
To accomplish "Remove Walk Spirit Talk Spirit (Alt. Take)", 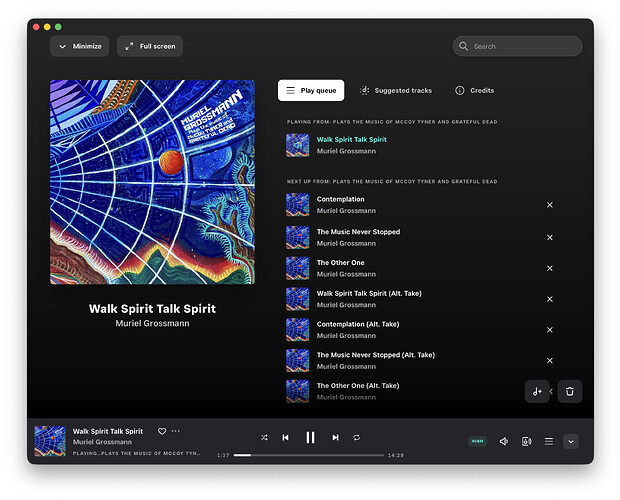I will 550,299.
